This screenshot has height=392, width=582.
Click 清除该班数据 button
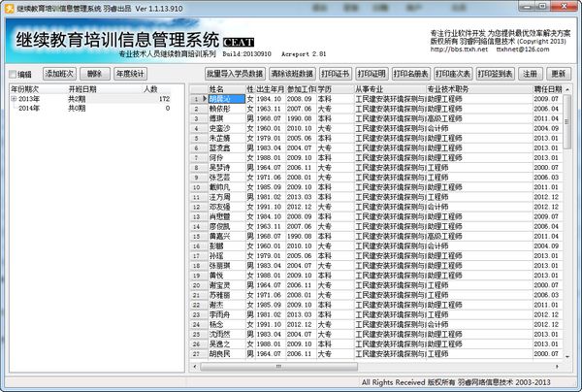(x=292, y=74)
